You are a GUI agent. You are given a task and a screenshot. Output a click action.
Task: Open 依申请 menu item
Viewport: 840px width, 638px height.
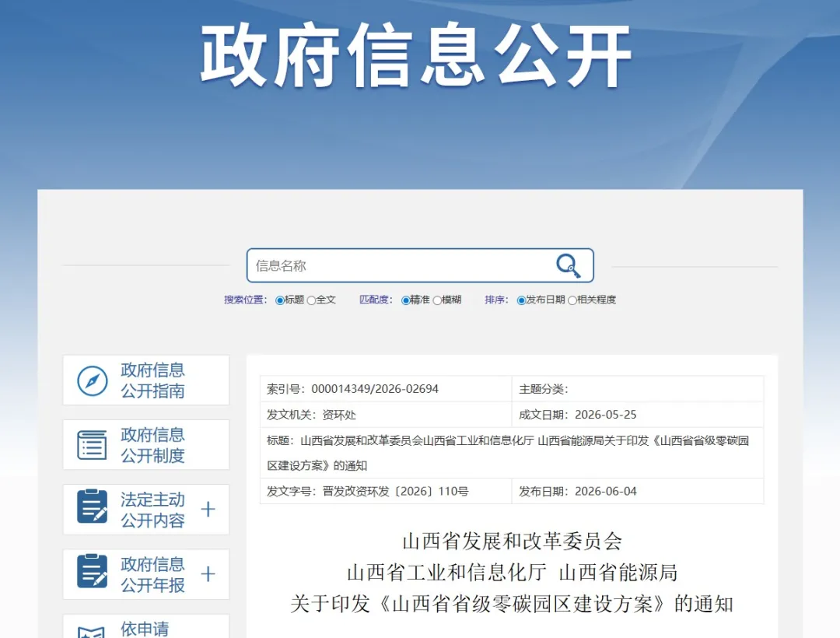145,626
